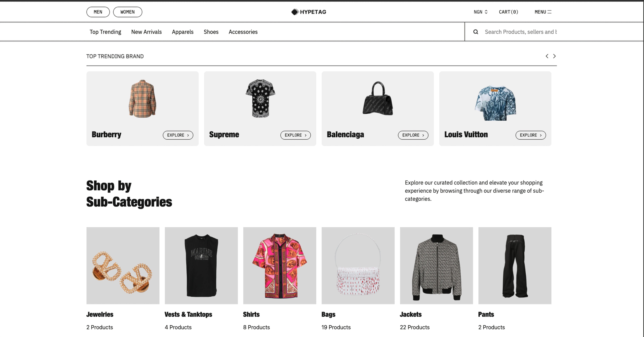644x337 pixels.
Task: Open the Cart (0) link
Action: [508, 12]
